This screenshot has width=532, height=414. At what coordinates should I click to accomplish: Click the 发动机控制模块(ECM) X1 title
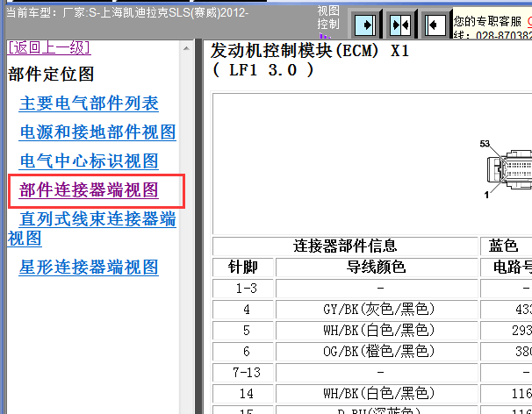[x=310, y=51]
